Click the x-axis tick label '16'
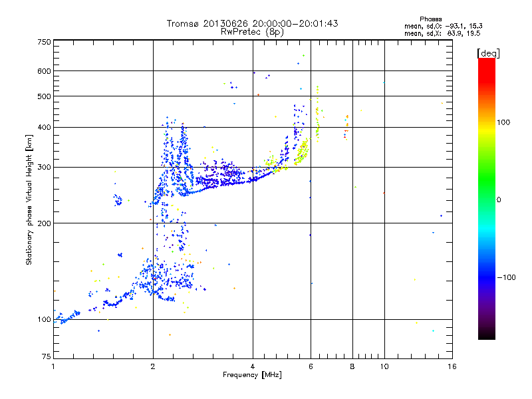The width and height of the screenshot is (532, 399). [x=452, y=366]
